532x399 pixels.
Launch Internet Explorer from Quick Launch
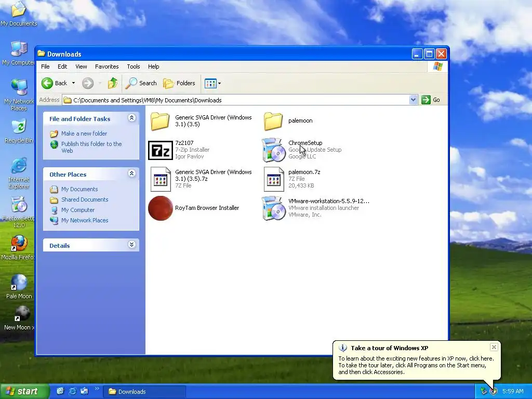(72, 391)
